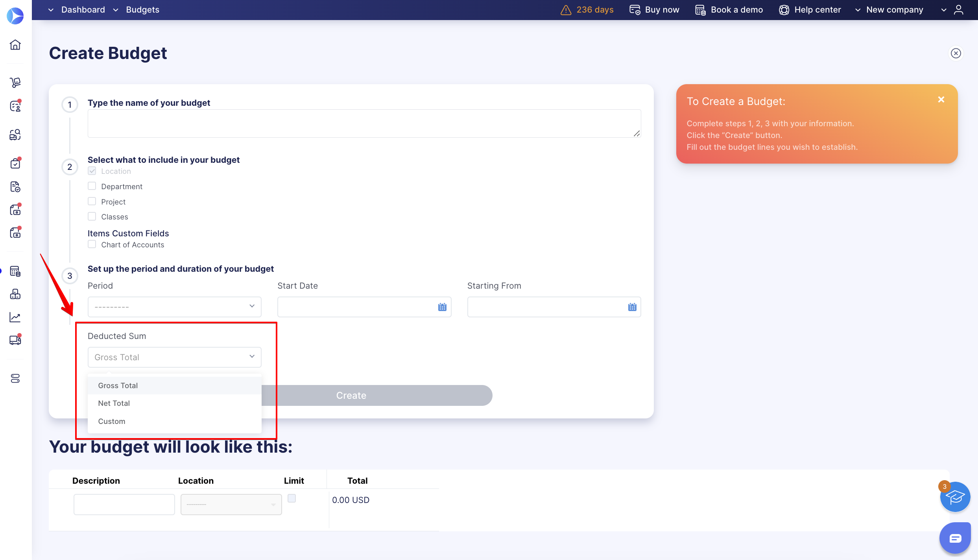The height and width of the screenshot is (560, 978).
Task: Open the truck search sidebar icon
Action: [15, 135]
